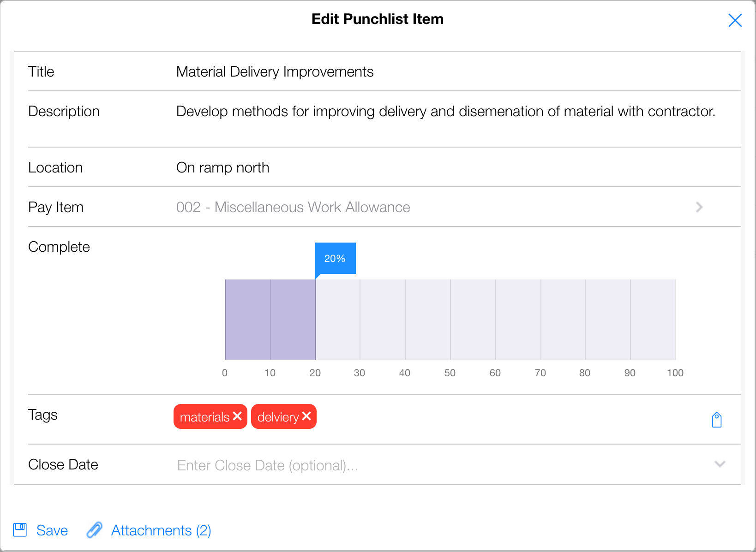
Task: Click the Save floppy disk icon
Action: pyautogui.click(x=20, y=530)
